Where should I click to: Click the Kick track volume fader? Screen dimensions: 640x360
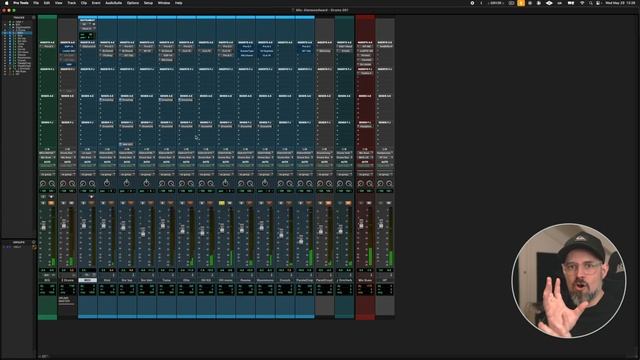click(x=104, y=224)
